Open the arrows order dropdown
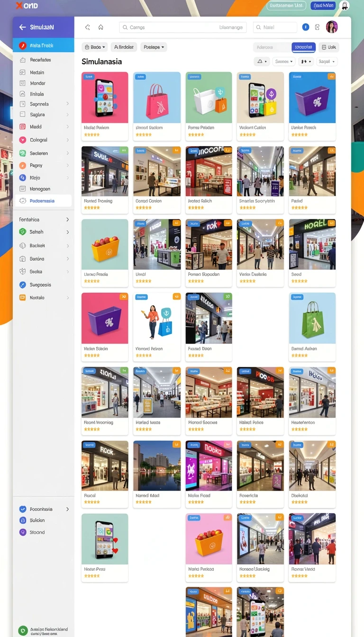This screenshot has width=364, height=637. 306,62
